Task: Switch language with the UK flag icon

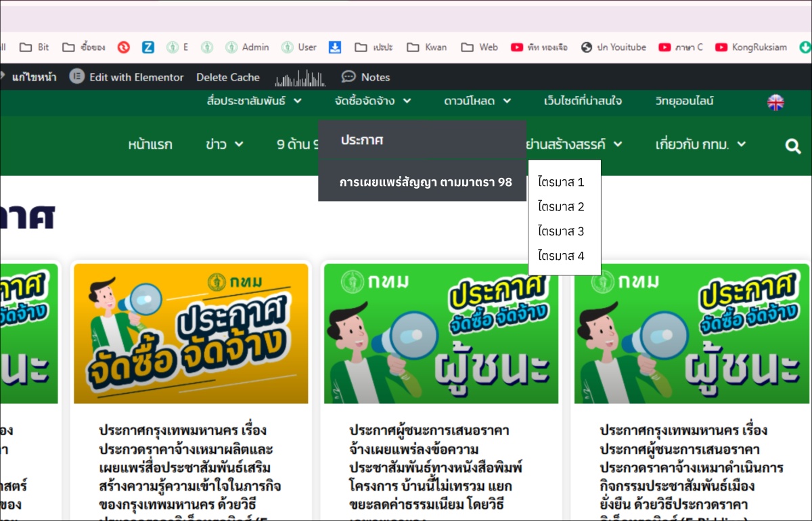Action: [x=775, y=102]
